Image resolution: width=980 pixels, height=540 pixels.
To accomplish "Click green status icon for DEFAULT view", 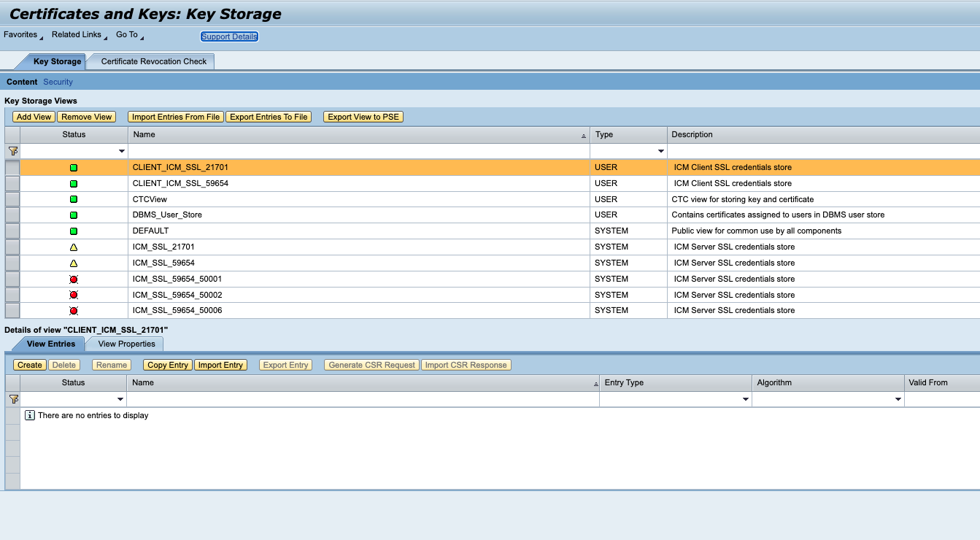I will point(74,231).
